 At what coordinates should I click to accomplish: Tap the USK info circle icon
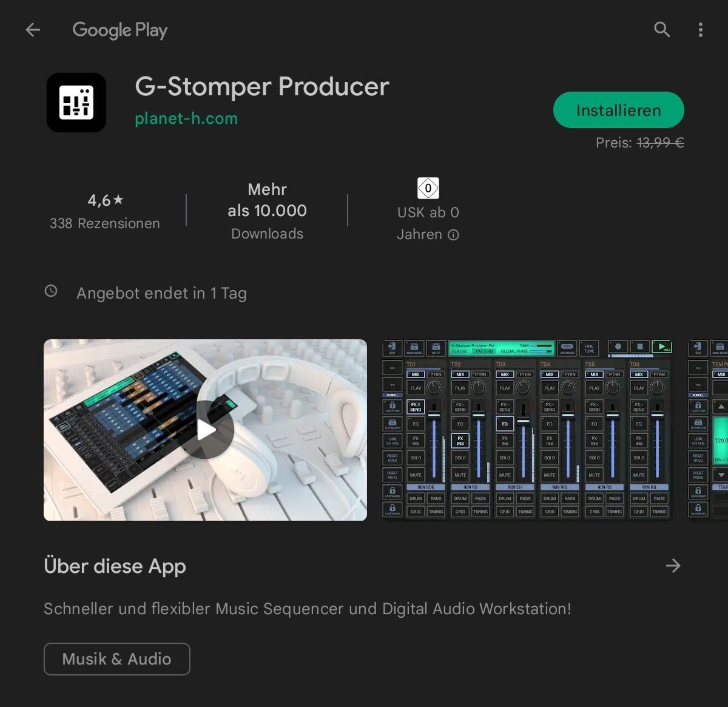[x=453, y=235]
